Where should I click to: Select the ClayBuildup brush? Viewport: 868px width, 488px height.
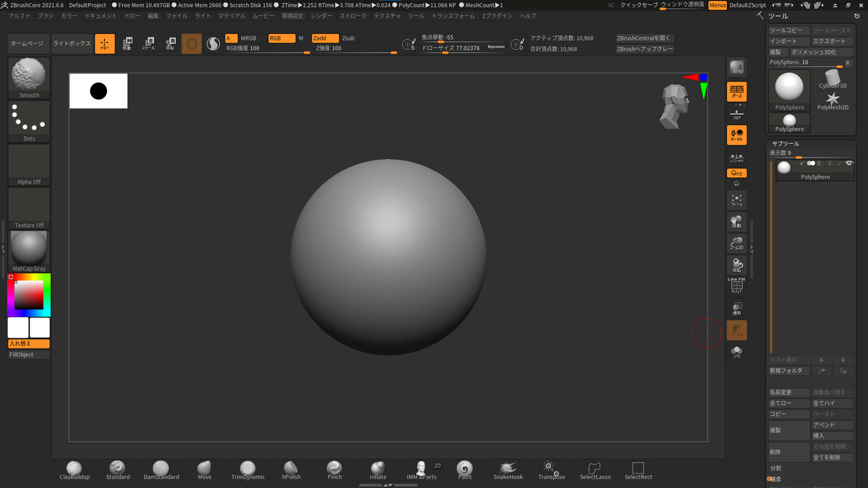point(75,470)
